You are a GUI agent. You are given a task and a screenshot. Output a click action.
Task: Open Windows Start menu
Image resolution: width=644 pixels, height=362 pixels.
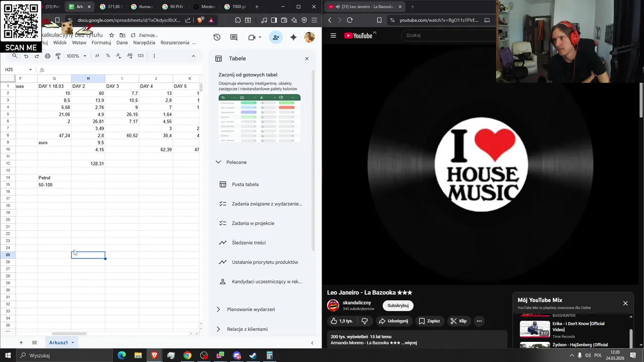(9, 355)
